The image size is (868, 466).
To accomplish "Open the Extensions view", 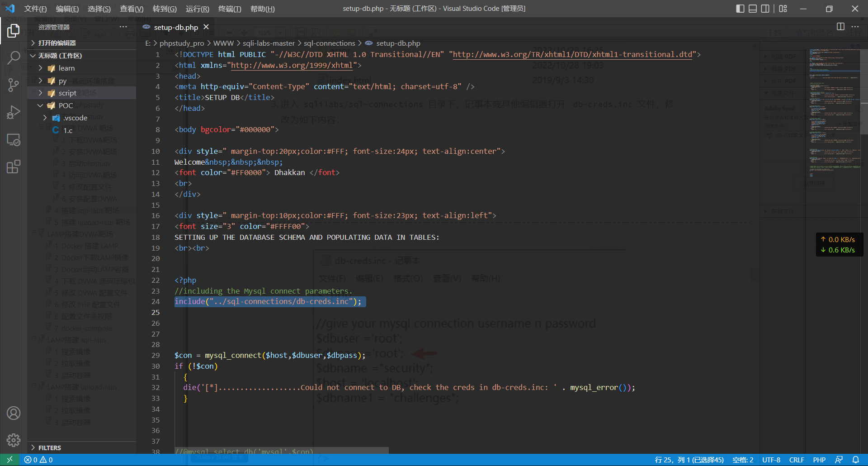I will 14,166.
